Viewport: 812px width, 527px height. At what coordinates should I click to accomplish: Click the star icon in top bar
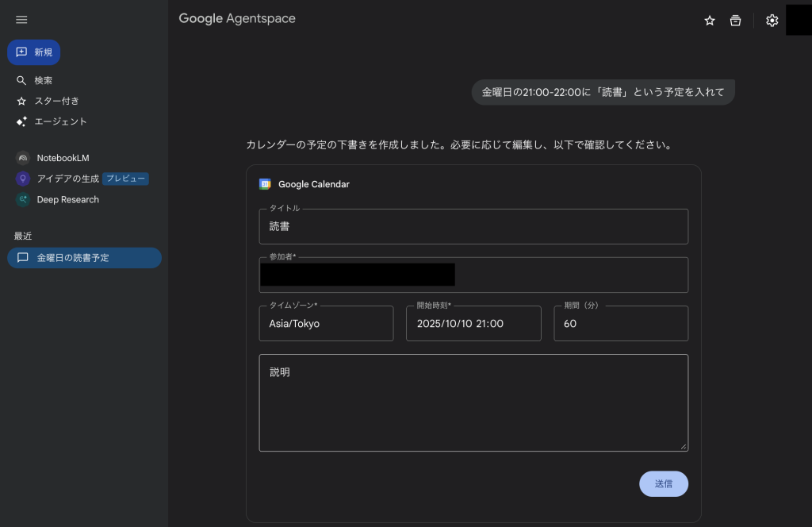[x=710, y=21]
